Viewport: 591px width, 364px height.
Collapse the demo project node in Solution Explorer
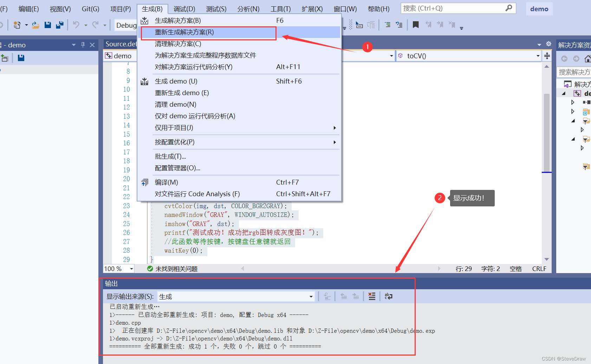(x=564, y=93)
